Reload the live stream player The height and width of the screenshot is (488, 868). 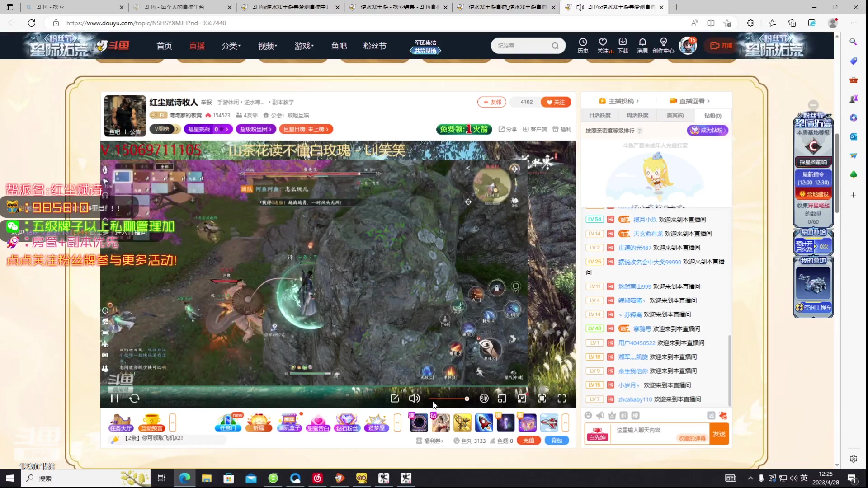[x=134, y=399]
